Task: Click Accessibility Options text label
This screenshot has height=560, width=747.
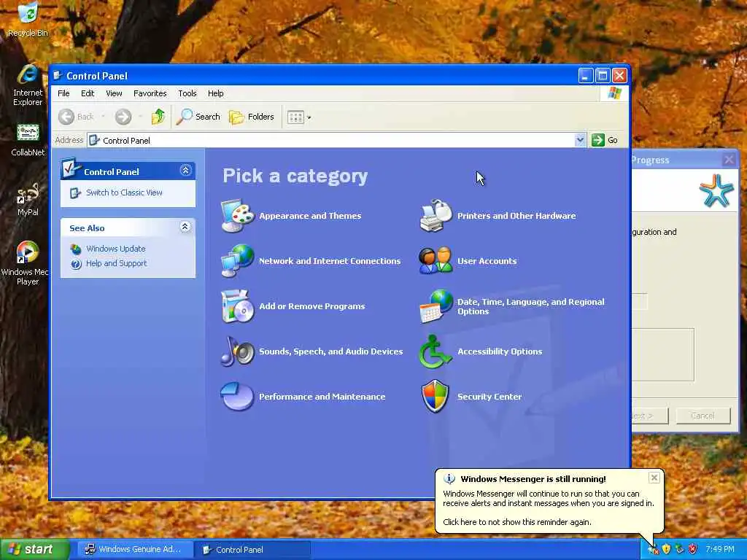Action: (x=500, y=351)
